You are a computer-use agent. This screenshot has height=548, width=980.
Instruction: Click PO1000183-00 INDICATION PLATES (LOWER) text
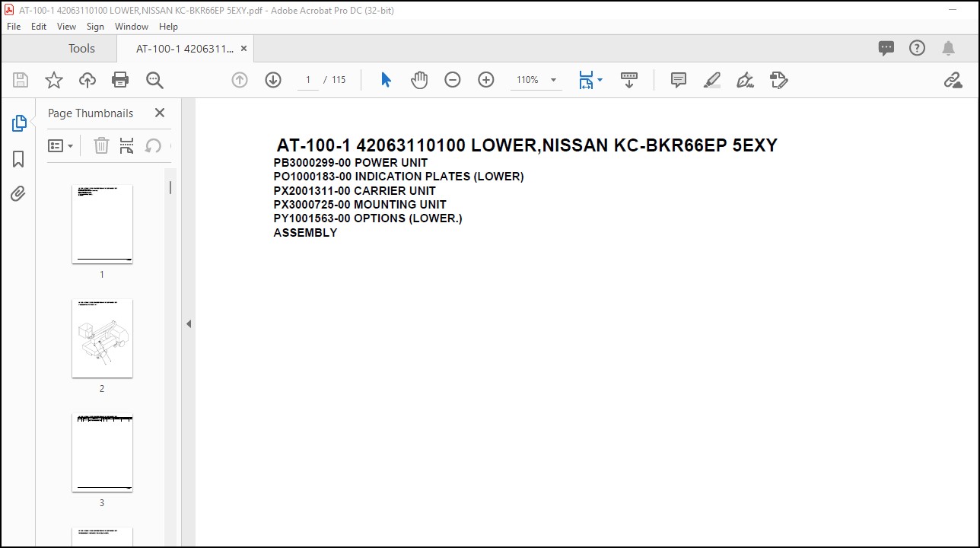click(x=399, y=177)
